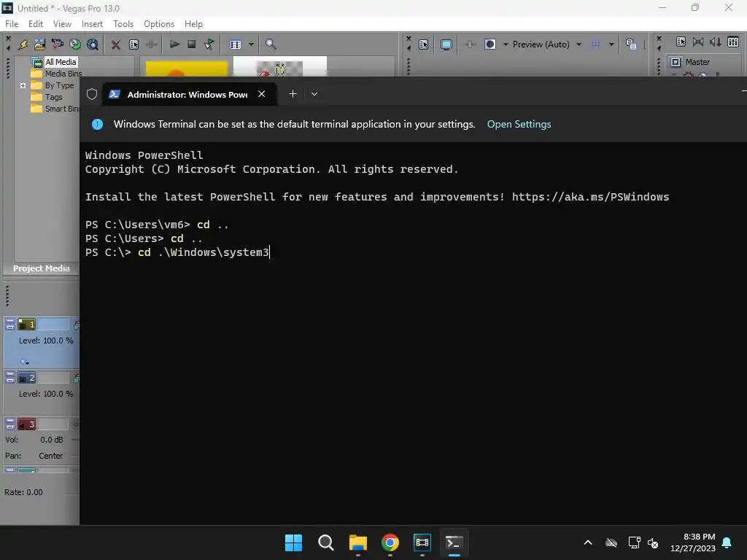Click the Copy Snapshot to Clipboard icon
The image size is (747, 560).
click(631, 44)
